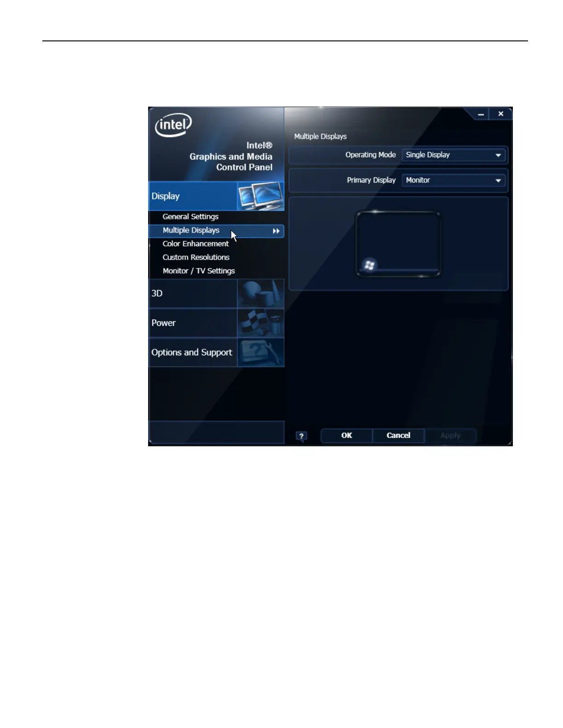The image size is (563, 728).
Task: Click the Windows logo in display preview
Action: click(369, 265)
